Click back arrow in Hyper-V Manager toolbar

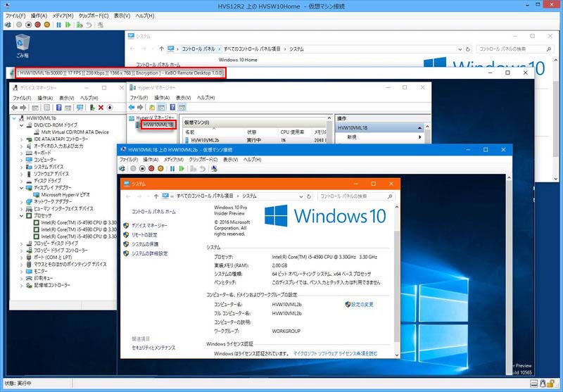point(132,107)
